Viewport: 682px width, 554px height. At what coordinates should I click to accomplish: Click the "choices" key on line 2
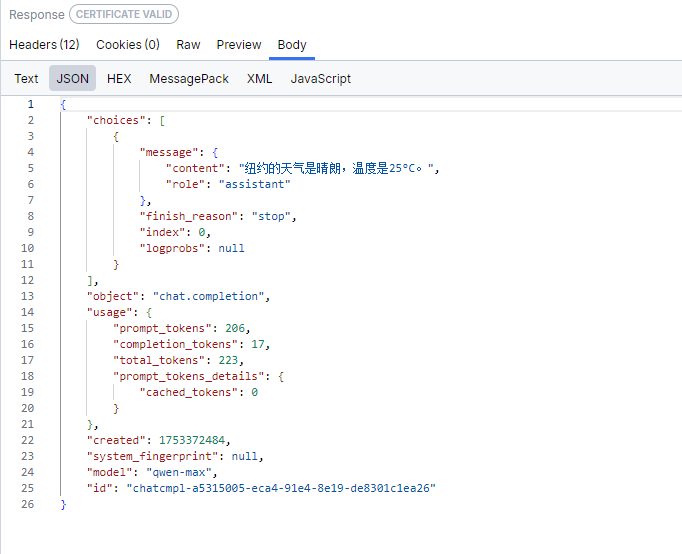point(116,120)
